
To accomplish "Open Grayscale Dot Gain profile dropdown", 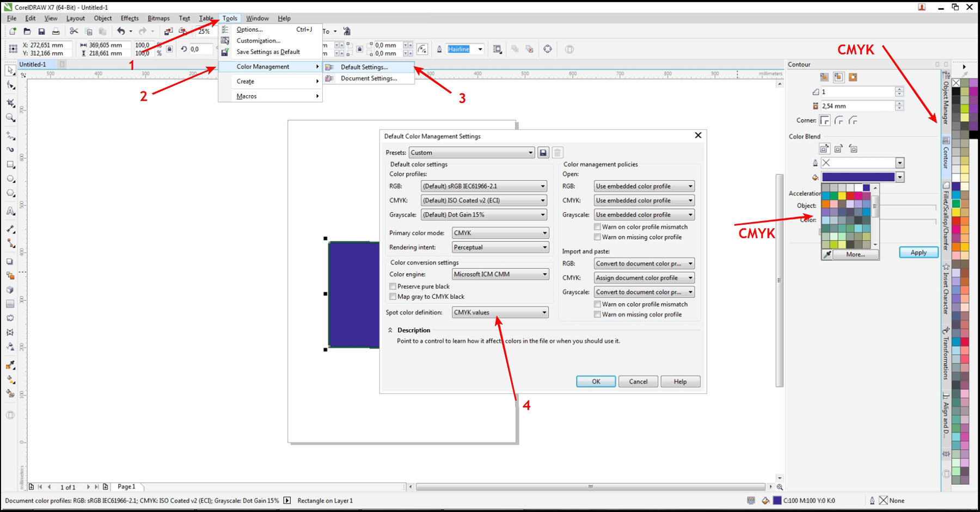I will pos(483,215).
